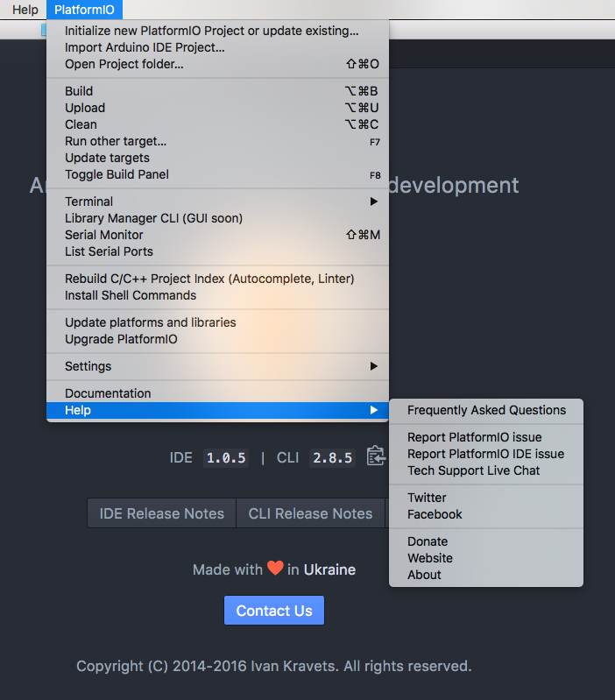Select Build from the PlatformIO menu
This screenshot has width=615, height=700.
point(218,91)
